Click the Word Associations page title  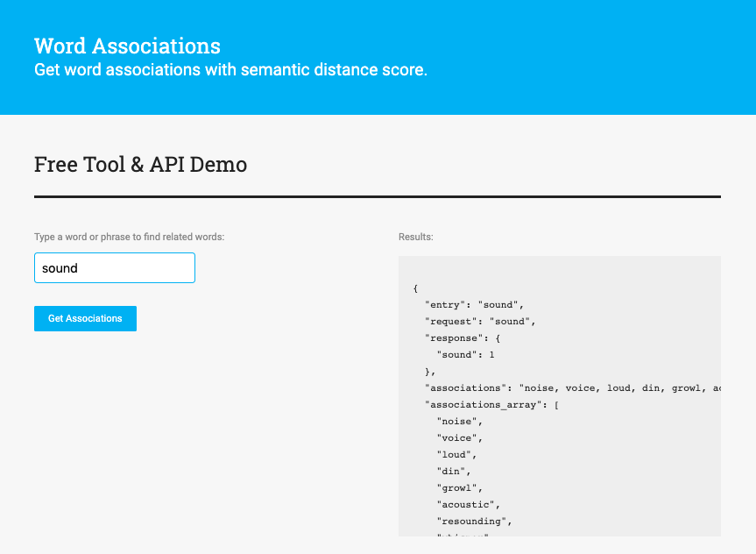(127, 46)
